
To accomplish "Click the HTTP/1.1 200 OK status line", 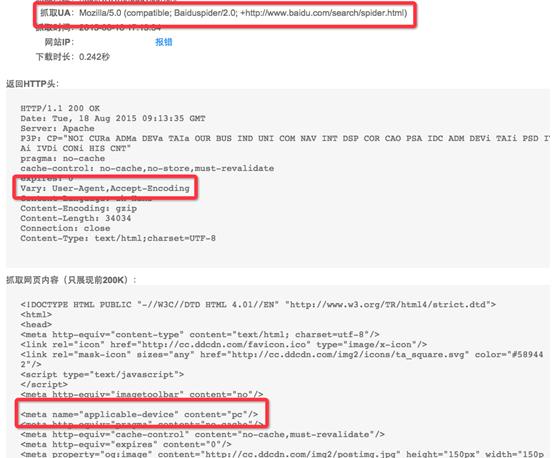I will point(60,108).
